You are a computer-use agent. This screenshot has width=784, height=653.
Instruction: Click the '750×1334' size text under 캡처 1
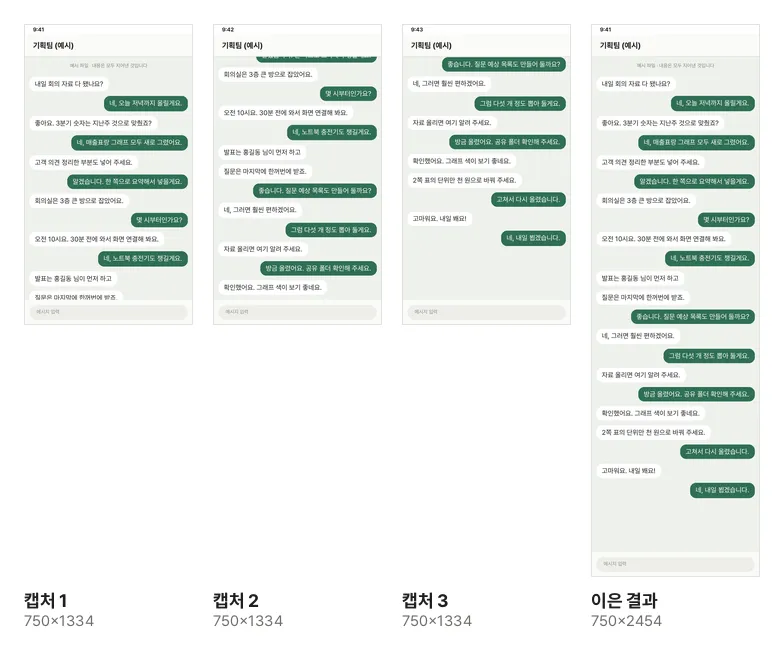click(x=59, y=621)
